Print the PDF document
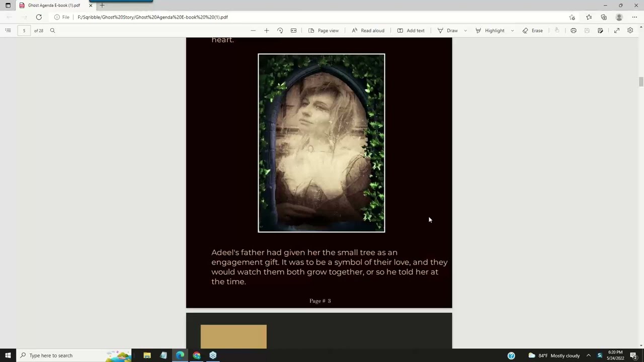This screenshot has width=644, height=362. pos(574,31)
